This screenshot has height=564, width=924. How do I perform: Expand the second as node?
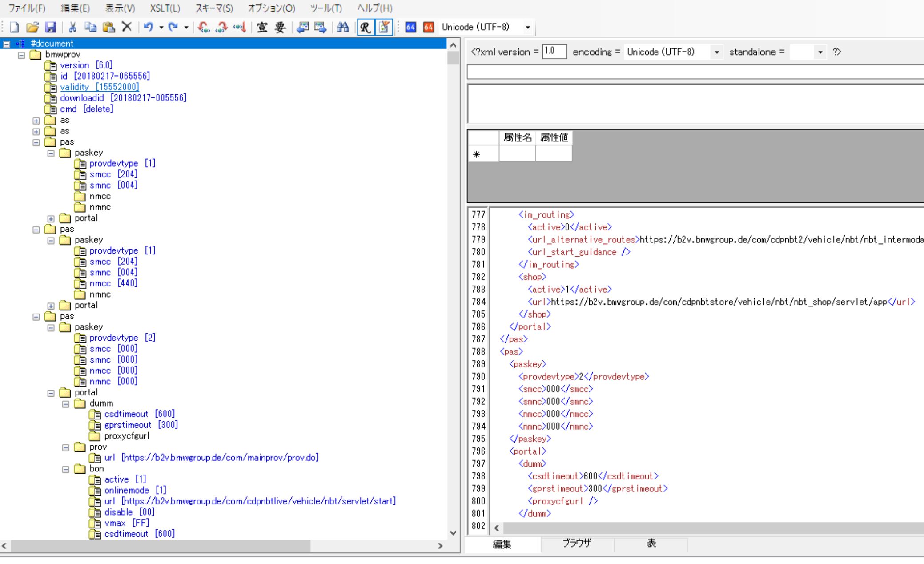coord(36,132)
